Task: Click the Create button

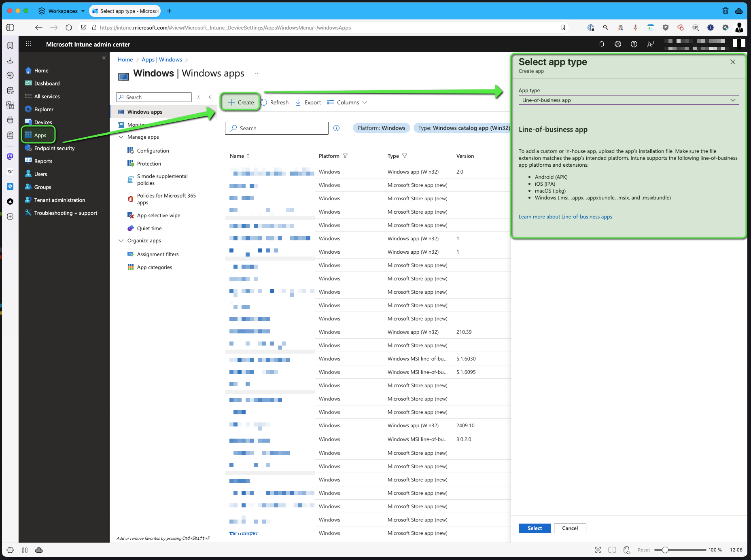Action: [241, 102]
